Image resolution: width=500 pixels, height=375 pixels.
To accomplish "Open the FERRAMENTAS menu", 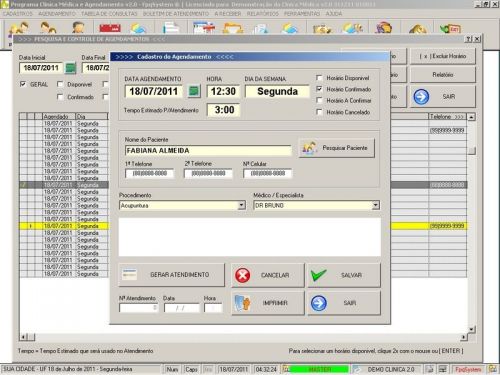I will click(302, 14).
